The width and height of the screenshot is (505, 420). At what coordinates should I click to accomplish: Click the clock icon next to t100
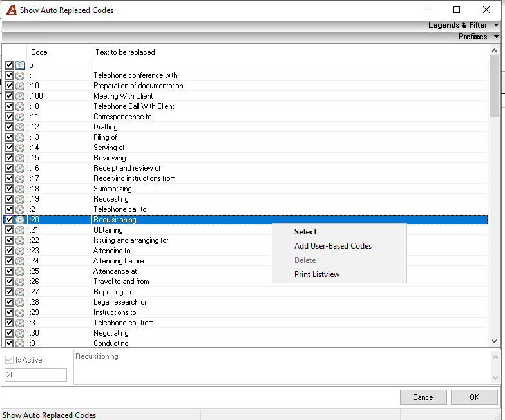[20, 97]
